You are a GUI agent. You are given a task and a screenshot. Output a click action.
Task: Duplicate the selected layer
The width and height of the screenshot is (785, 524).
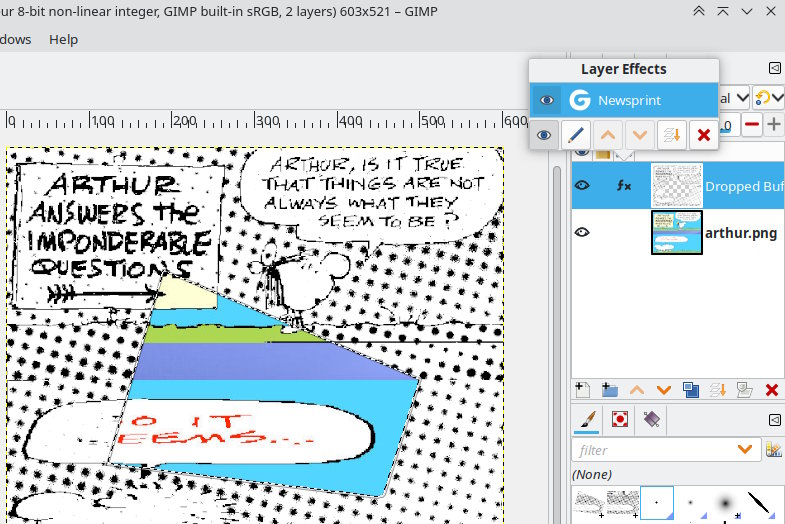click(691, 390)
